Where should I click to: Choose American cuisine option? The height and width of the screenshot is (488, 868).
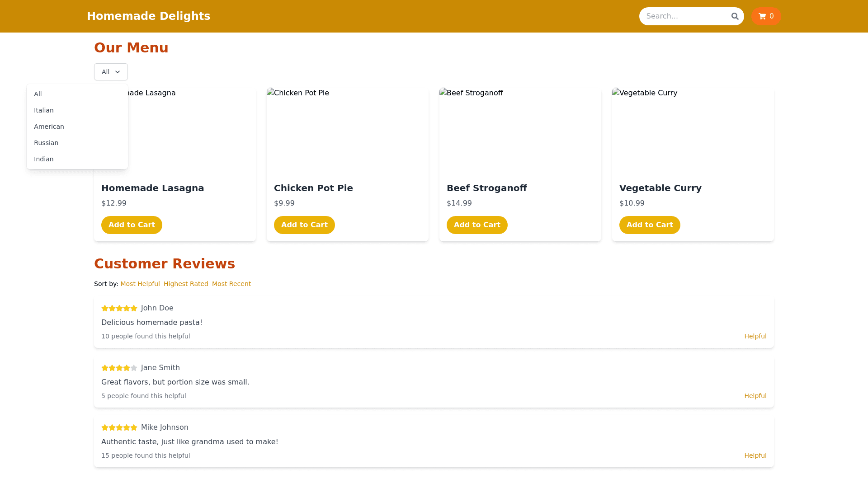(x=49, y=127)
